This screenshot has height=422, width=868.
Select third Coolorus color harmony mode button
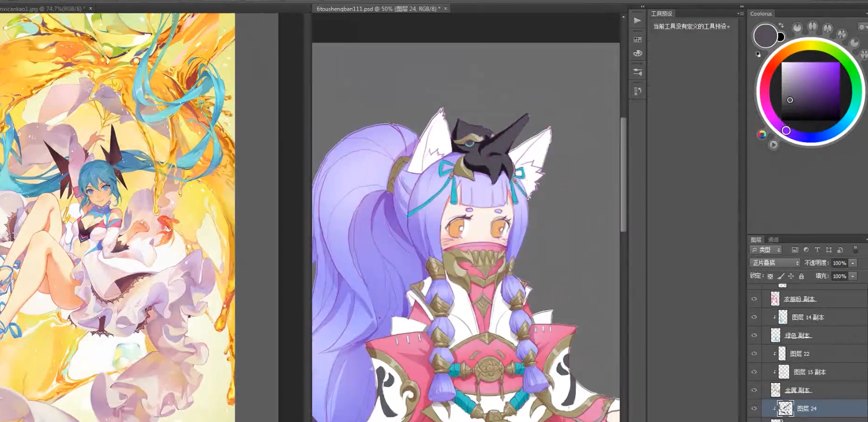point(828,28)
